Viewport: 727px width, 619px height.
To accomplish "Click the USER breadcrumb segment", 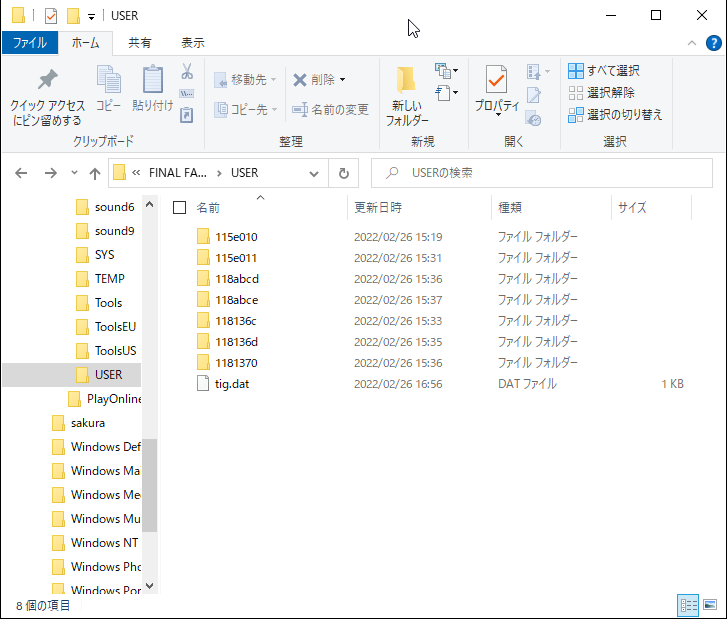I will point(244,173).
